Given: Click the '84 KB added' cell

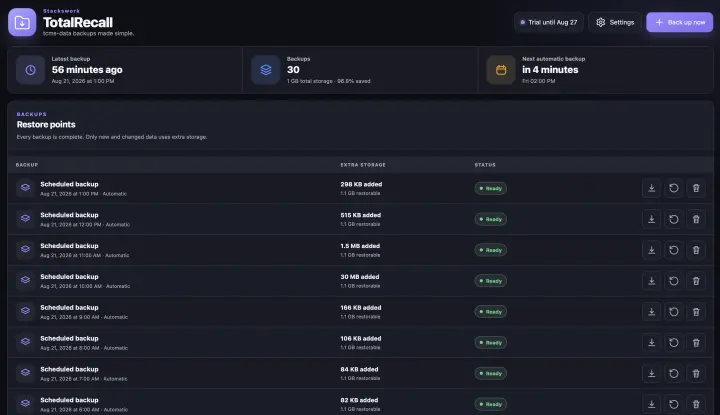Looking at the screenshot, I should point(359,369).
